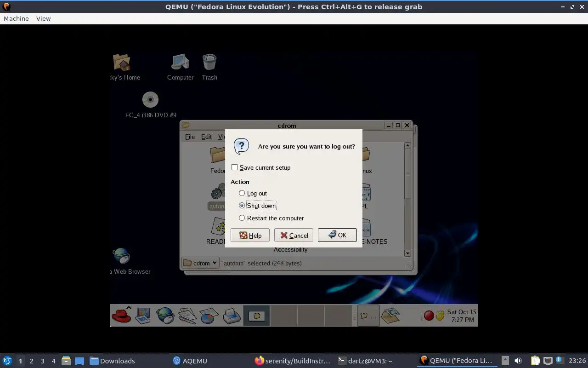The image size is (588, 368).
Task: Click the Sat Oct 15 7:27 PM clock
Action: tap(462, 316)
